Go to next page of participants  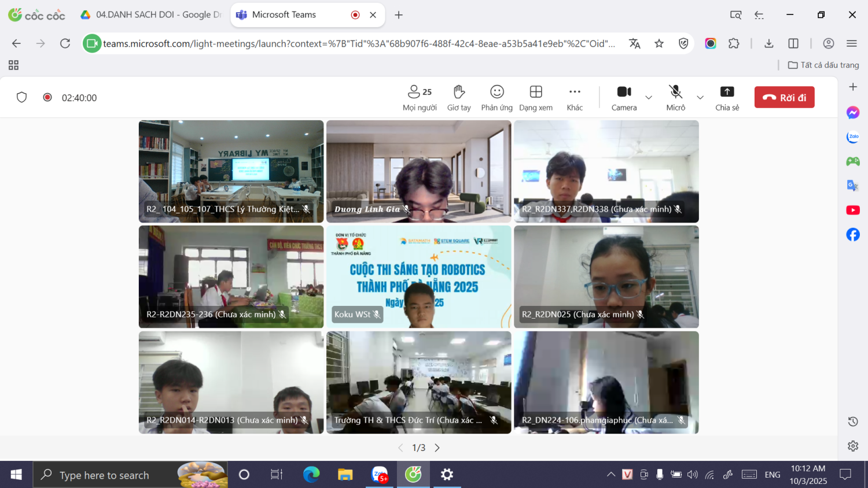point(437,448)
